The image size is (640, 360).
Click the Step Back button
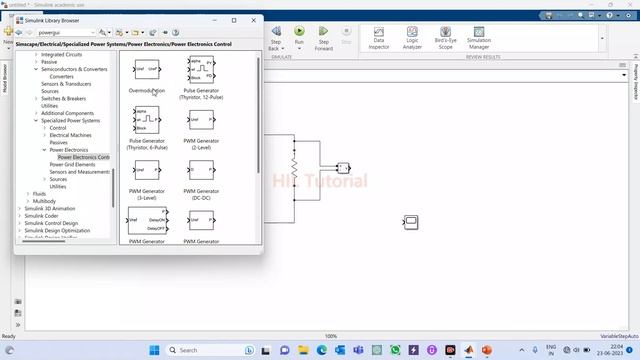(x=276, y=31)
